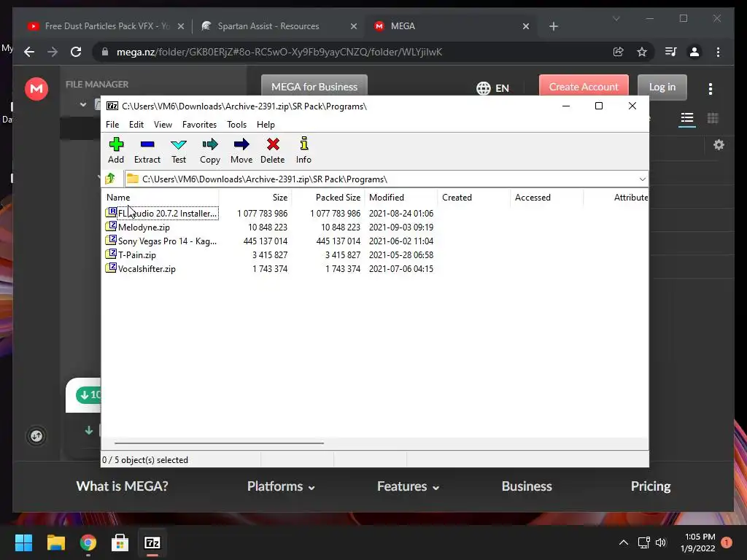Select the T-Pain.zip file icon
This screenshot has height=560, width=747.
[x=111, y=254]
